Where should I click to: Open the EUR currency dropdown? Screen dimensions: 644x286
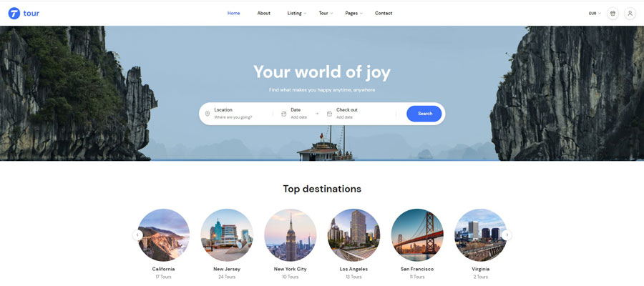(x=595, y=14)
